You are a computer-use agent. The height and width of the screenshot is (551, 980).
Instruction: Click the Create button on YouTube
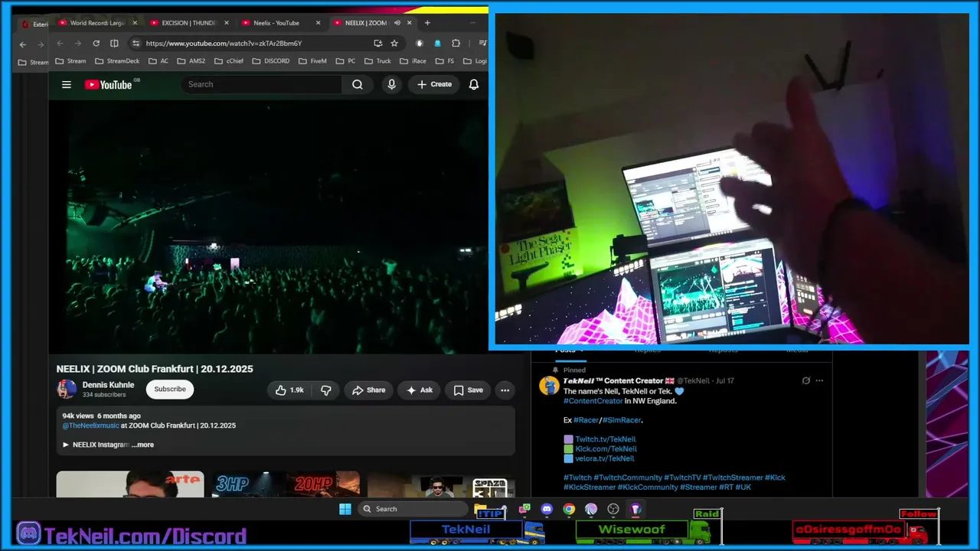point(435,84)
